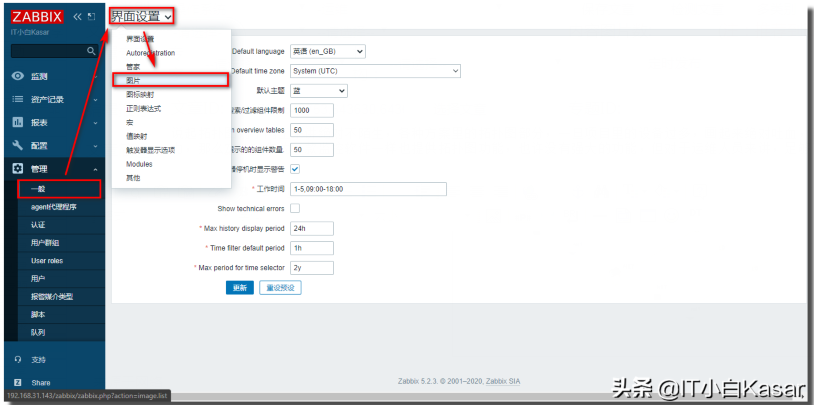The image size is (814, 405).
Task: Open 报警媒介类型 in sidebar
Action: (x=52, y=296)
